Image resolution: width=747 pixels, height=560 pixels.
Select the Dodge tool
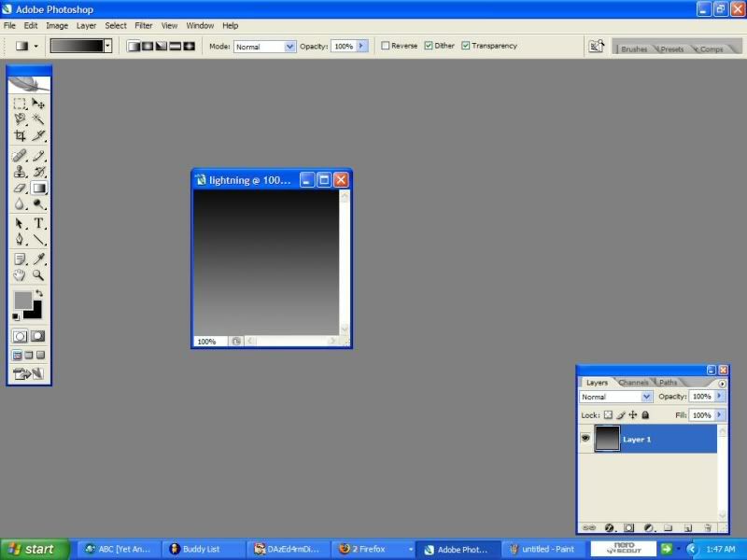(38, 204)
